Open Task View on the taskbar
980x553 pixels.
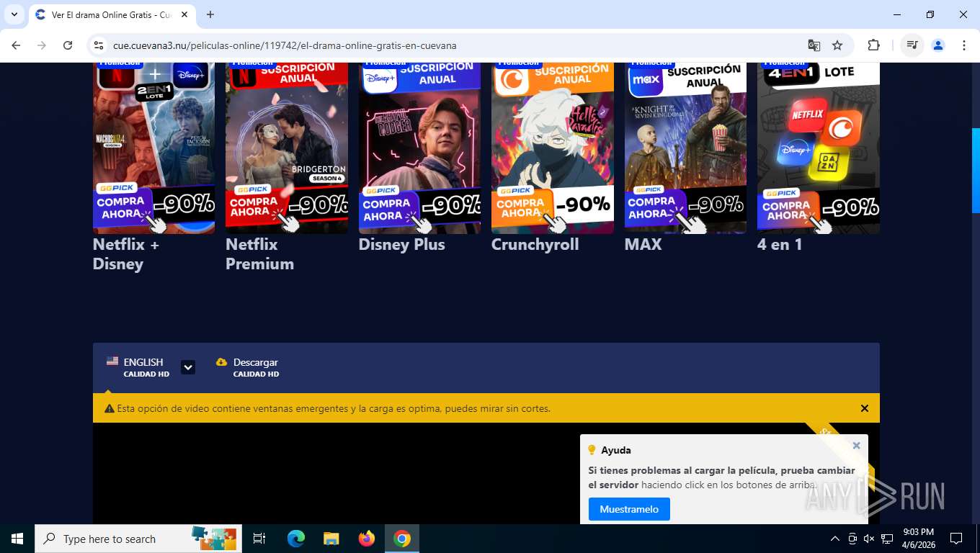pos(259,539)
